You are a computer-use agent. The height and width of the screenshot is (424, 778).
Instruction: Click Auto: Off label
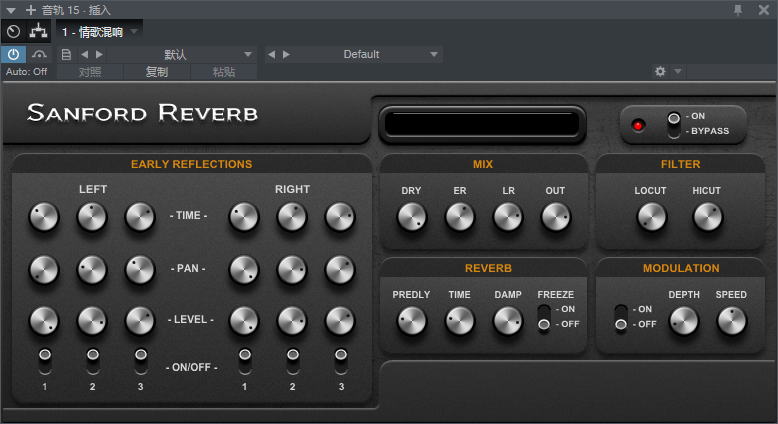[27, 72]
